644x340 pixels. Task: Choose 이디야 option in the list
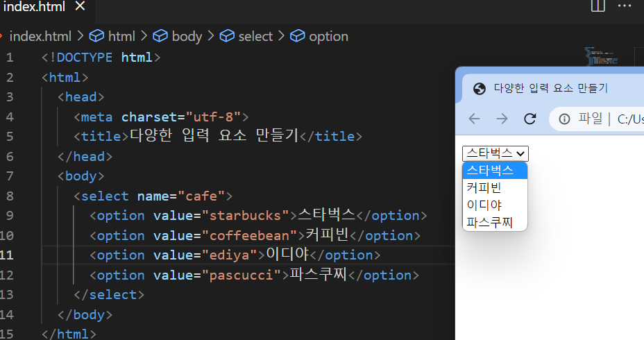495,205
